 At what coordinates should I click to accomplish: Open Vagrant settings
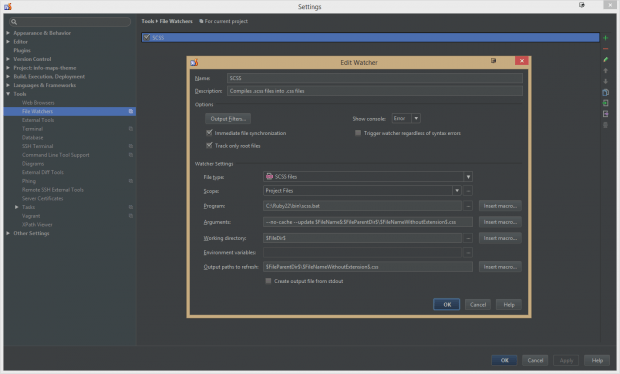31,215
